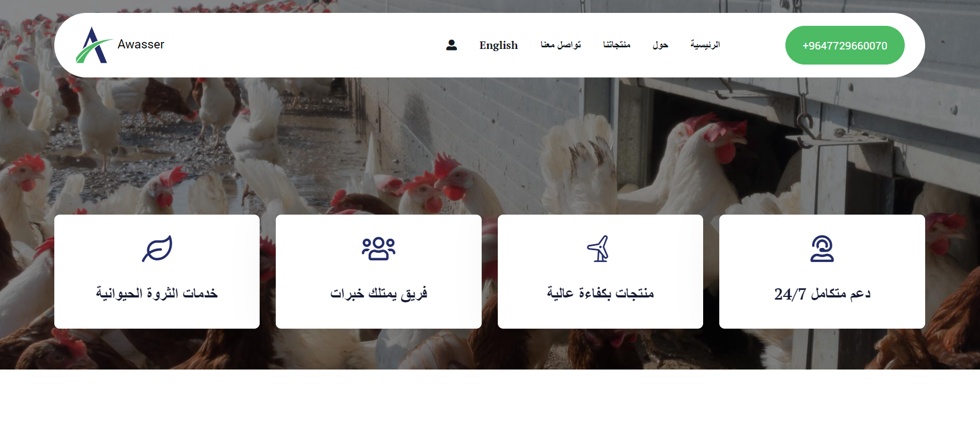Click the support agent headset icon

click(822, 248)
